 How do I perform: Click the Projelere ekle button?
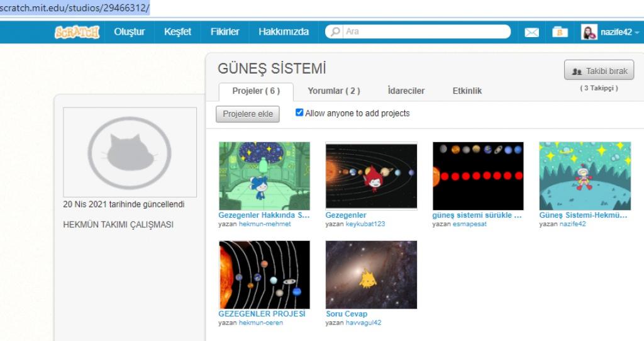tap(248, 114)
